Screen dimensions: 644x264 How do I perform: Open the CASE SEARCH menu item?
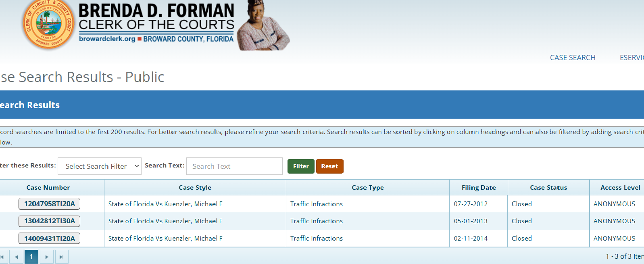click(573, 58)
